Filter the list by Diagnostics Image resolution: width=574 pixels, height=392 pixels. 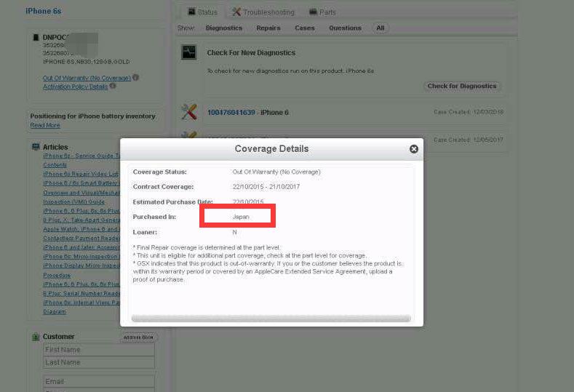point(224,28)
